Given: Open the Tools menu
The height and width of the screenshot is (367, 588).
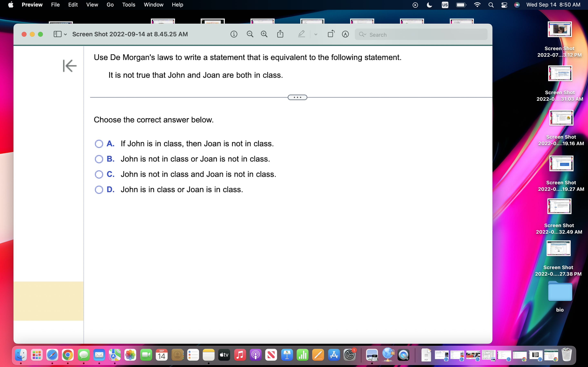Looking at the screenshot, I should pos(129,5).
